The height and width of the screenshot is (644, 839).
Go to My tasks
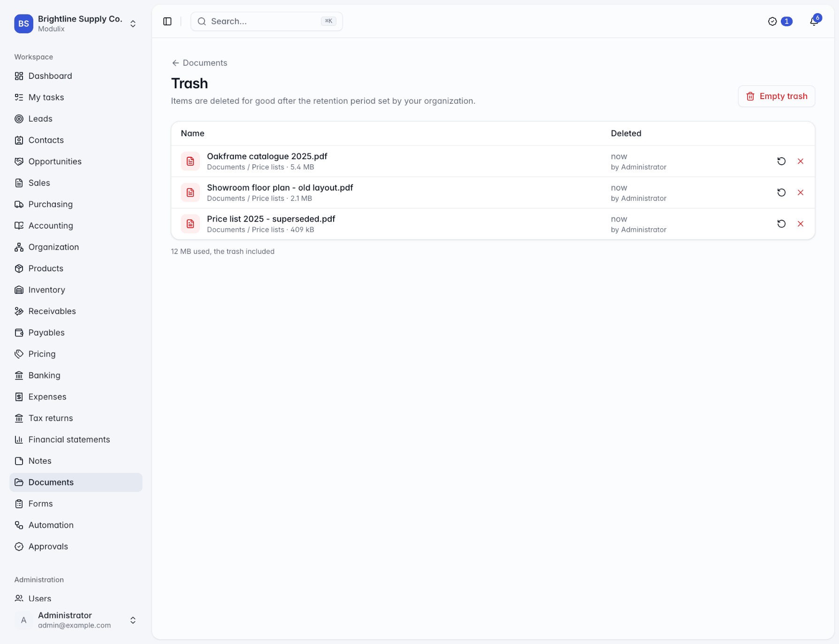click(76, 97)
